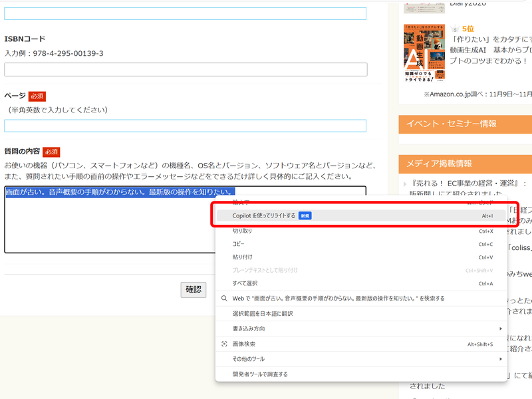Viewport: 532px width, 399px height.
Task: Click the magnifying glass icon for web search
Action: pyautogui.click(x=223, y=297)
